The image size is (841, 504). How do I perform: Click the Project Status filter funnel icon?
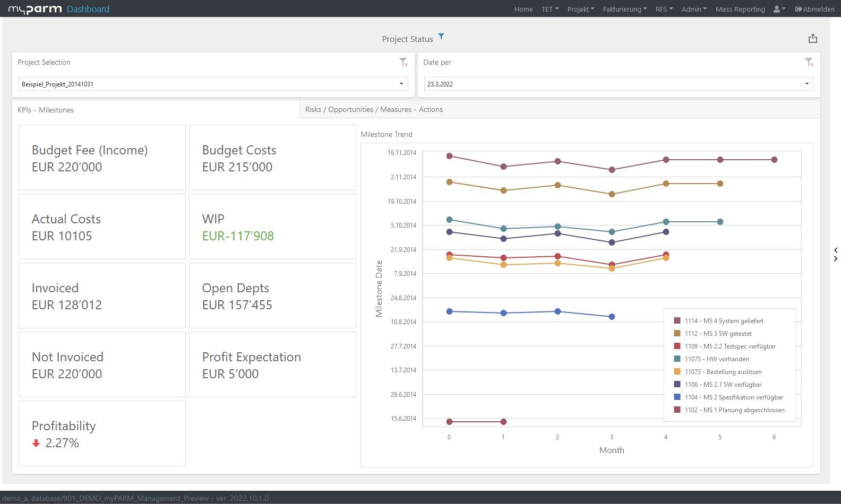coord(441,37)
